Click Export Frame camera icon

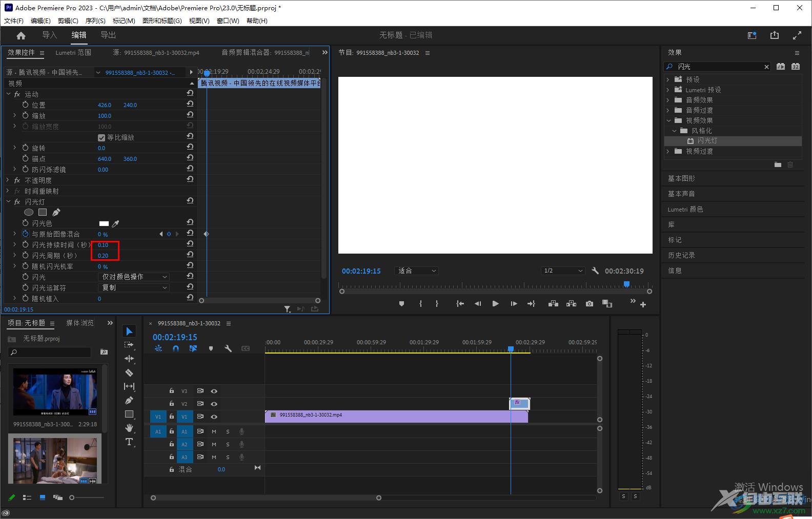(590, 304)
